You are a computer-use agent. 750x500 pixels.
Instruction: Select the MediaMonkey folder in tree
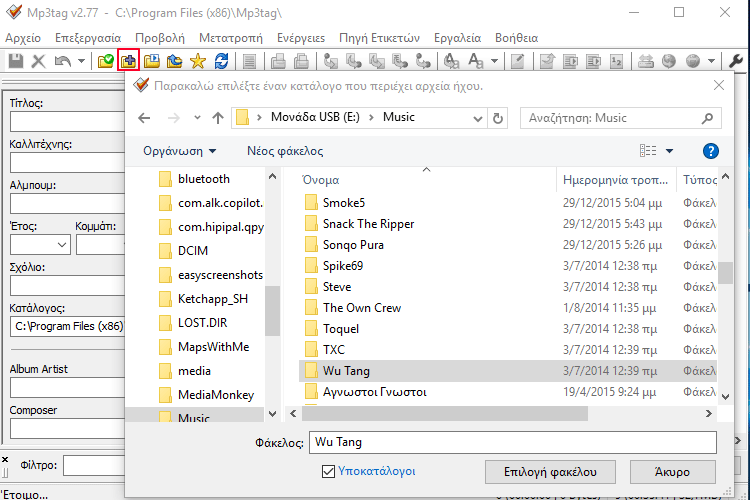(x=216, y=395)
